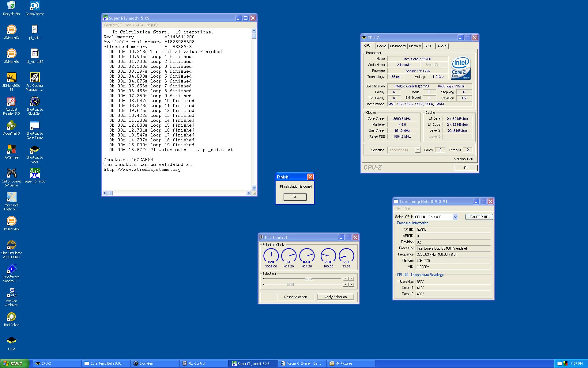588x368 pixels.
Task: Open the Help(H) menu in Super PI
Action: pos(152,25)
